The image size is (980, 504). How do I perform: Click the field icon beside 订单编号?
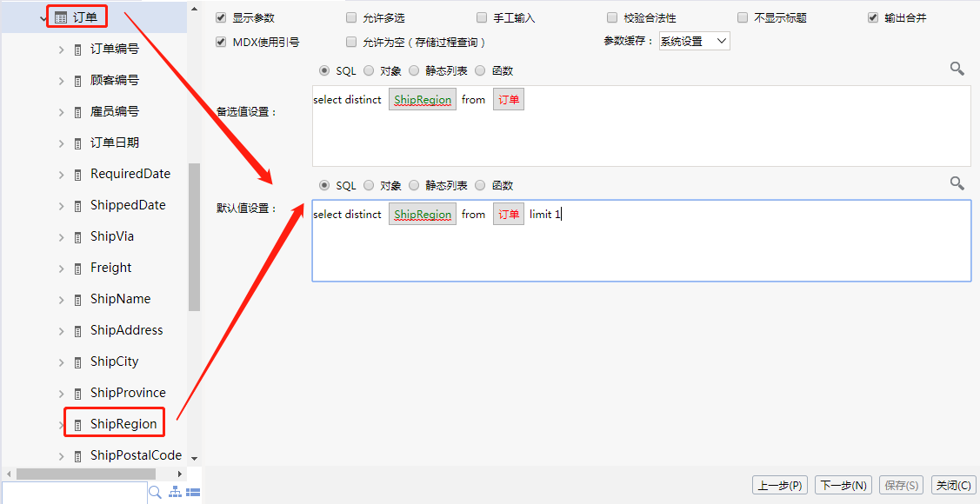pos(78,50)
